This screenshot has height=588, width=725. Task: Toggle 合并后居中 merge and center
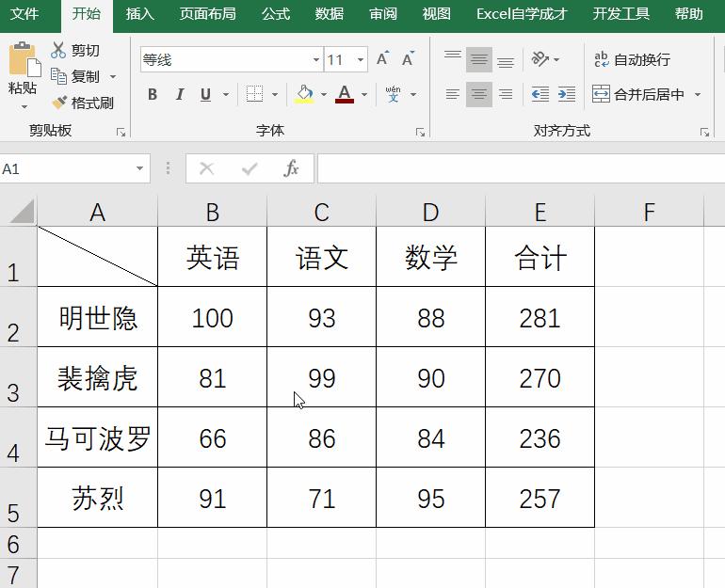click(639, 94)
